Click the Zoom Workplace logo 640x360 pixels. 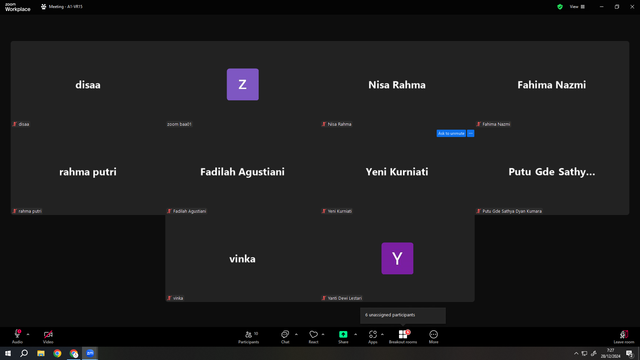tap(18, 7)
